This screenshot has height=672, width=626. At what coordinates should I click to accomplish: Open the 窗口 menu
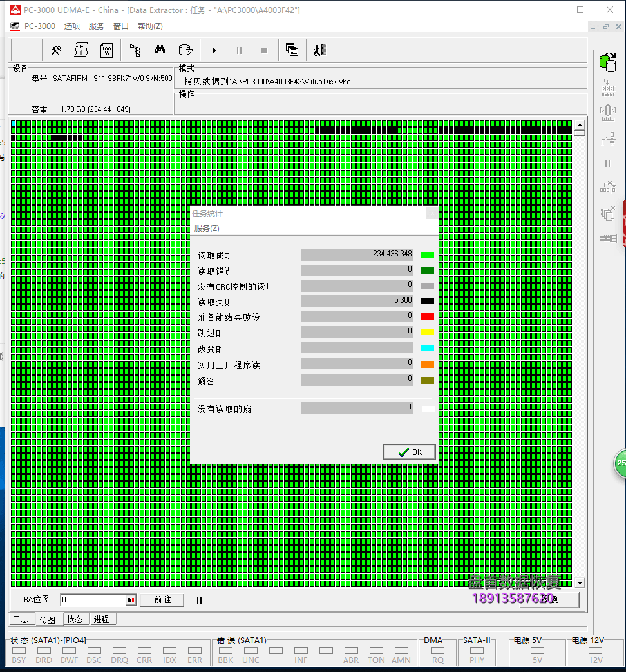click(121, 26)
